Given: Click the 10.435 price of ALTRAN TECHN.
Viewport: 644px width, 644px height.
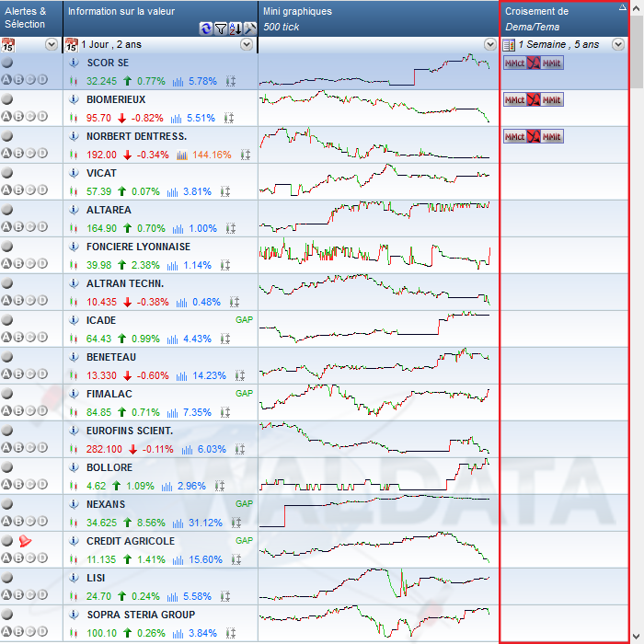Looking at the screenshot, I should pyautogui.click(x=101, y=303).
